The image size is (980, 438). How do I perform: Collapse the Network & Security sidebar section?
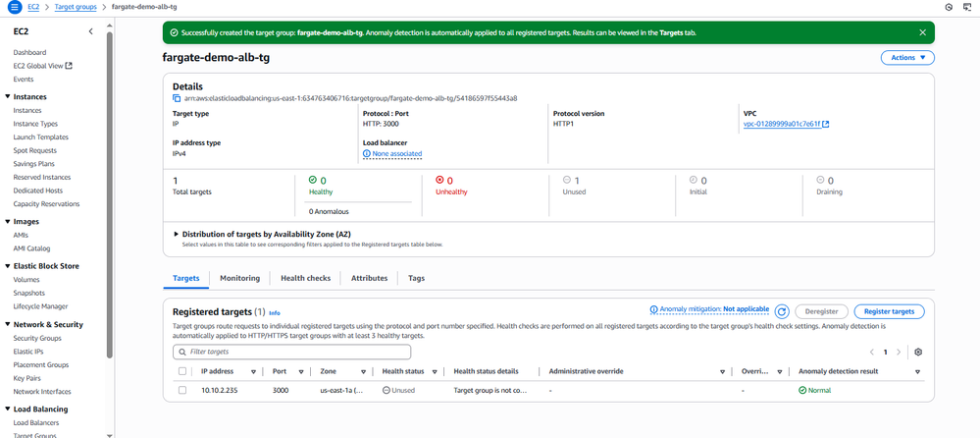(x=8, y=324)
